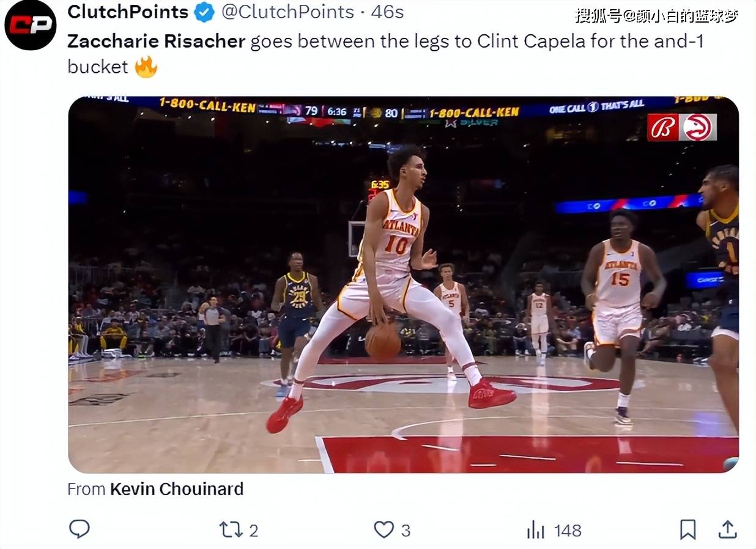
Task: Click the Atlanta Hawks logo in video
Action: 698,127
